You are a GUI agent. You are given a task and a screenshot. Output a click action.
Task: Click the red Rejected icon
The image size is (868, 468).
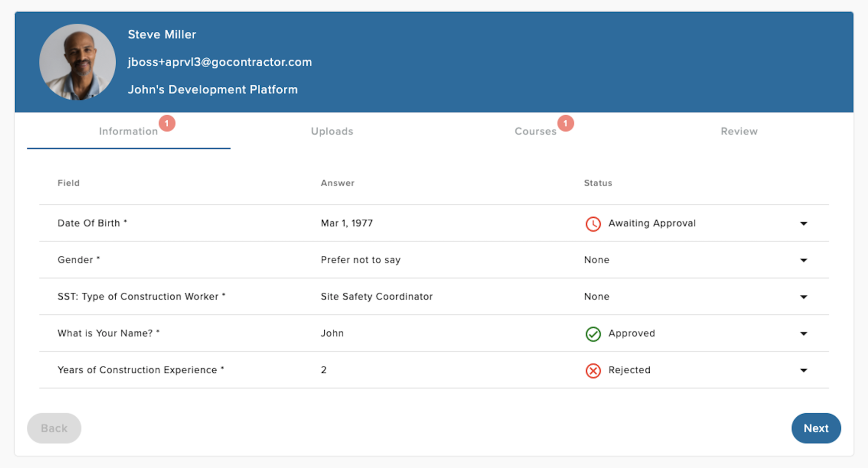pyautogui.click(x=593, y=370)
